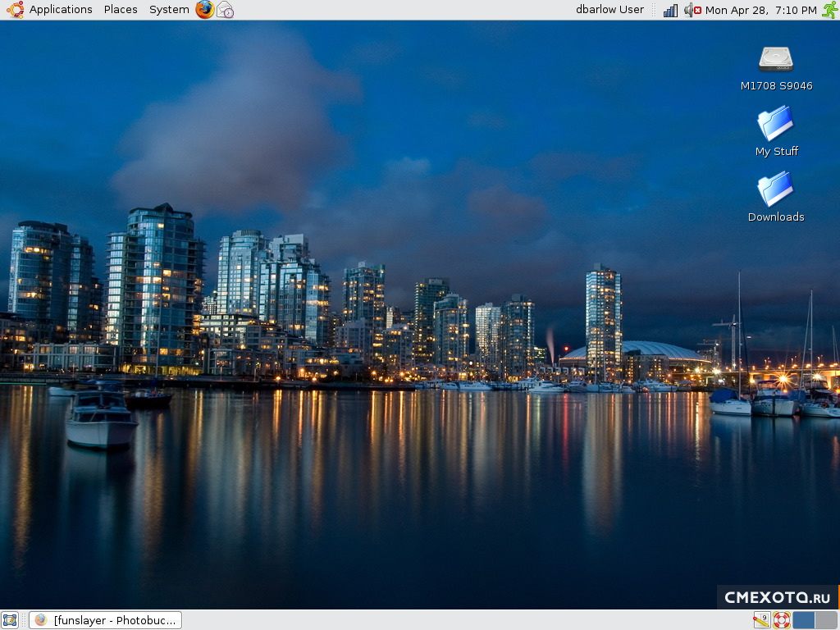
Task: Open the Applications menu
Action: click(61, 10)
